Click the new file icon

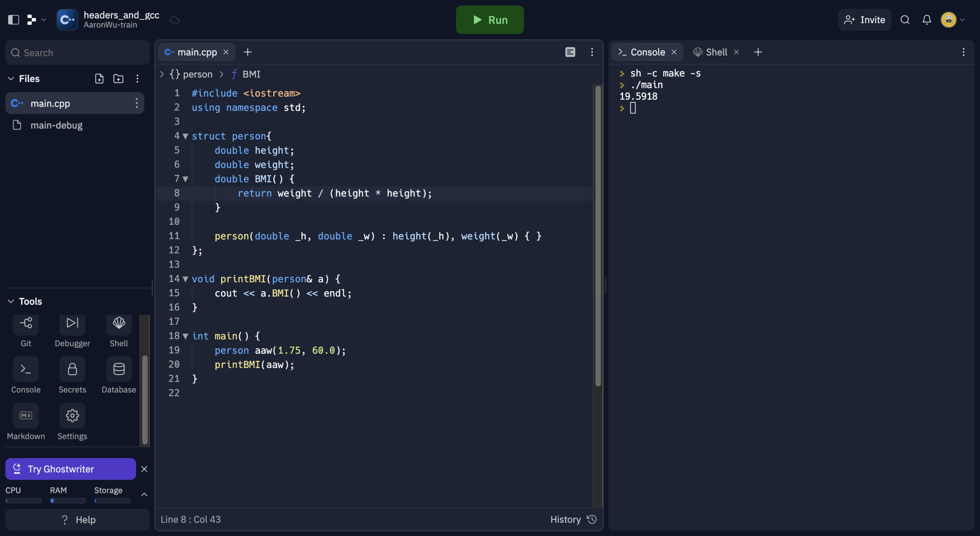pyautogui.click(x=99, y=79)
